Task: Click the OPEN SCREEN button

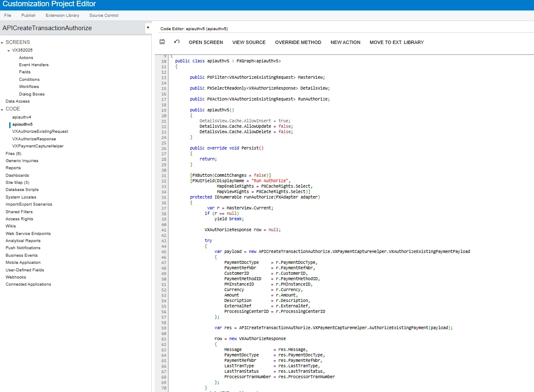Action: 206,42
